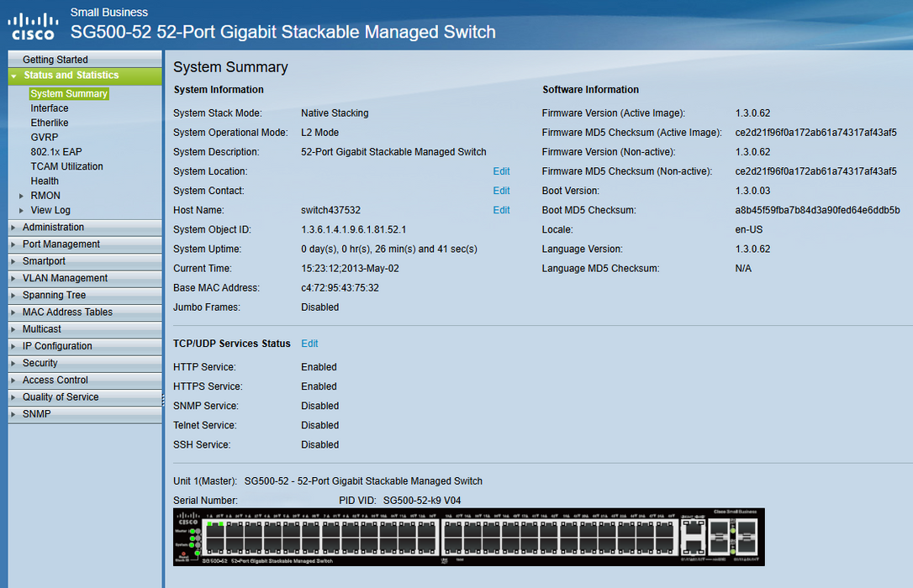
Task: Expand the MAC Address Tables menu
Action: (x=84, y=312)
